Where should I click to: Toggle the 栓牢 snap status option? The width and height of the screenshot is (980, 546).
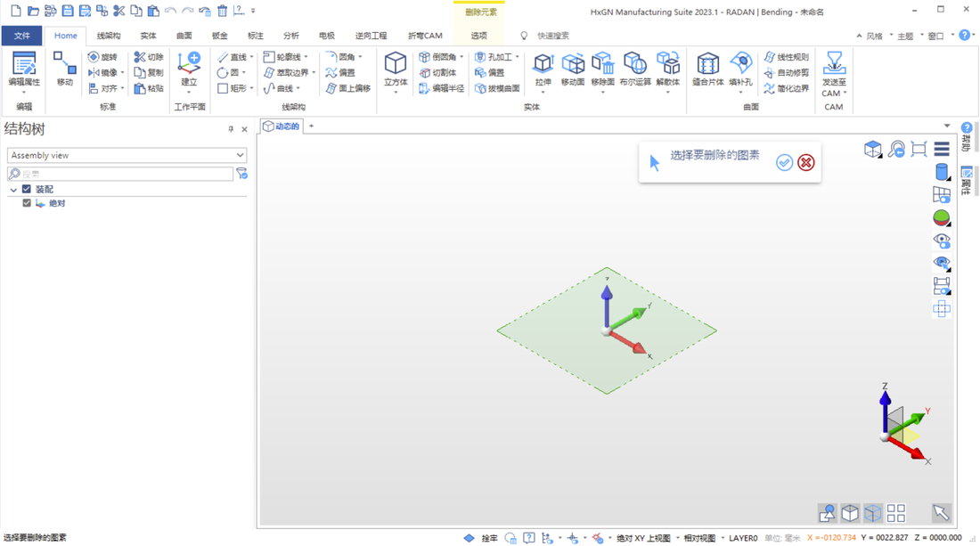point(489,538)
